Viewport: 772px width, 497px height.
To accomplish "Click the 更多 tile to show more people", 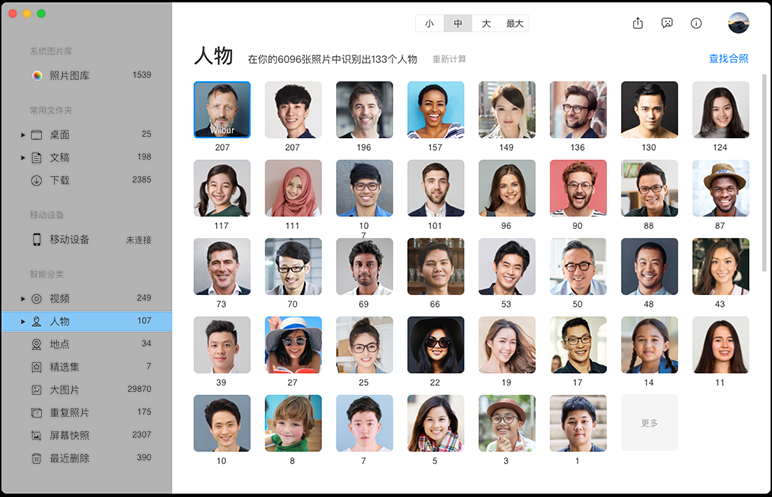I will pyautogui.click(x=649, y=423).
